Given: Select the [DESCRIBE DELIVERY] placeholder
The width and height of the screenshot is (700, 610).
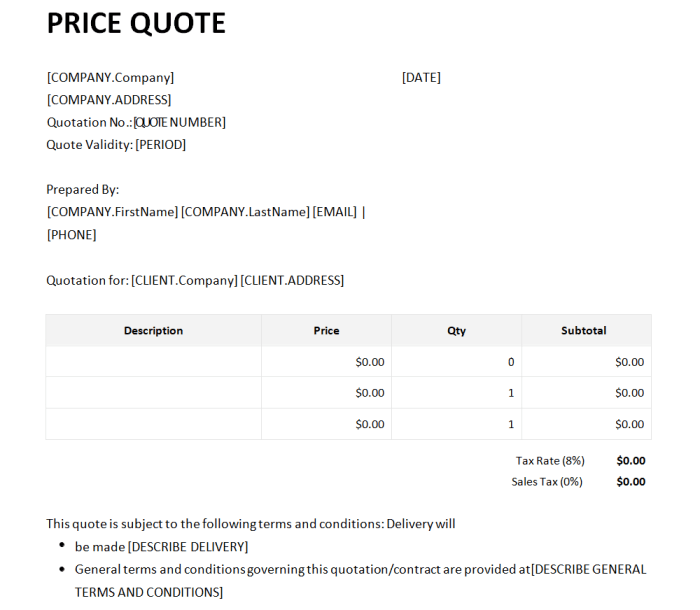Looking at the screenshot, I should click(188, 547).
